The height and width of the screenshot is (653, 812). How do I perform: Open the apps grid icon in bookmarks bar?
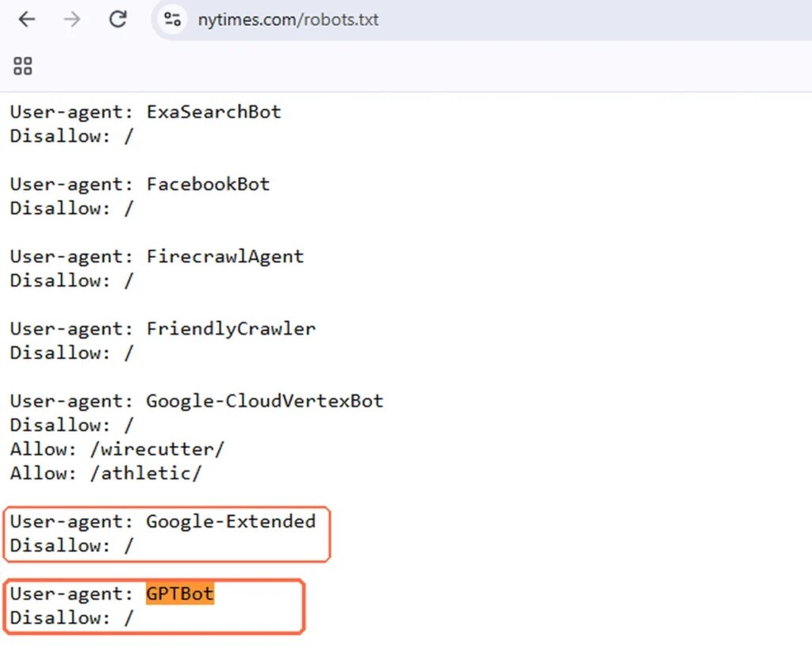(x=23, y=66)
